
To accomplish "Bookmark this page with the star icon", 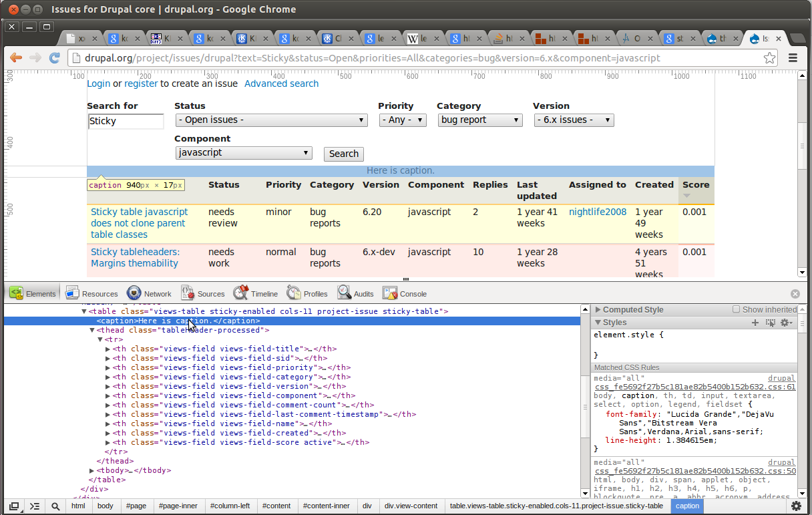I will click(769, 58).
